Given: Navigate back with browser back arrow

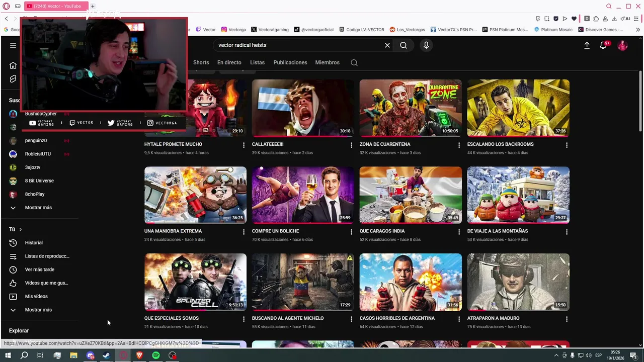Looking at the screenshot, I should tap(6, 19).
